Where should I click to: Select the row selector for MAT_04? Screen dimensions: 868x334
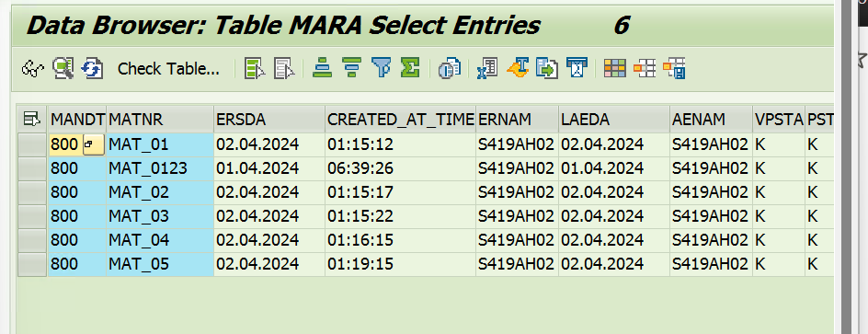32,240
